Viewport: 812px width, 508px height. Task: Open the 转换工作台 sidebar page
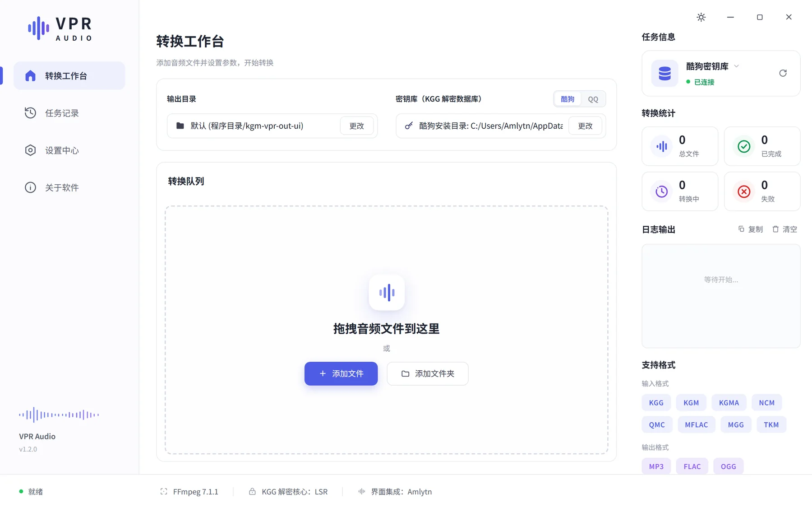69,75
